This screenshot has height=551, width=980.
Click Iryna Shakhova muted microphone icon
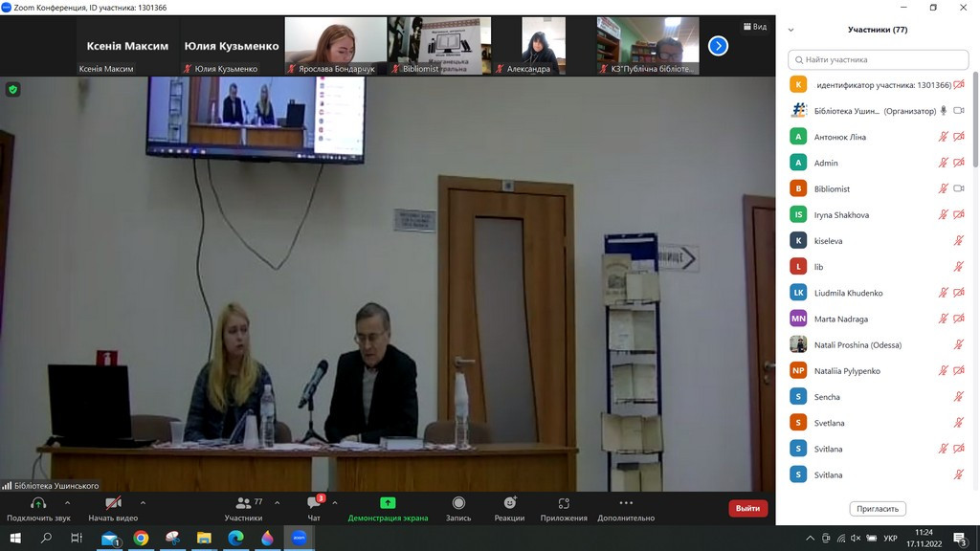click(943, 215)
